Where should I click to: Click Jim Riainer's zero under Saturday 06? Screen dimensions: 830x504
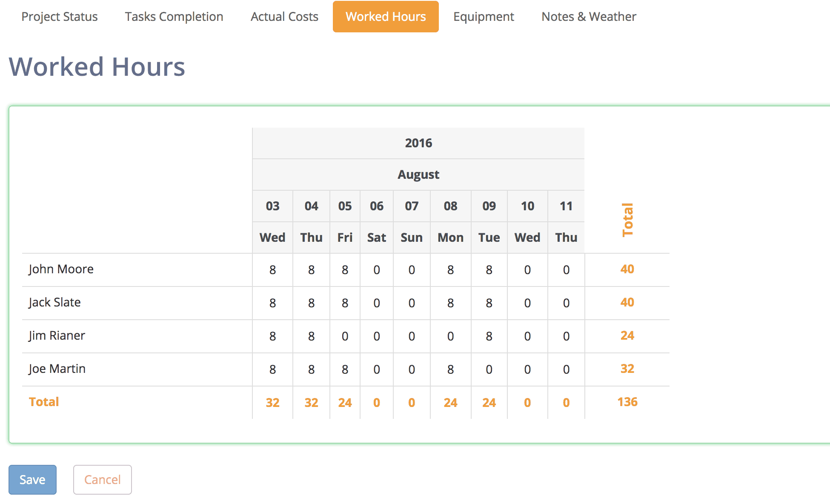(x=376, y=336)
